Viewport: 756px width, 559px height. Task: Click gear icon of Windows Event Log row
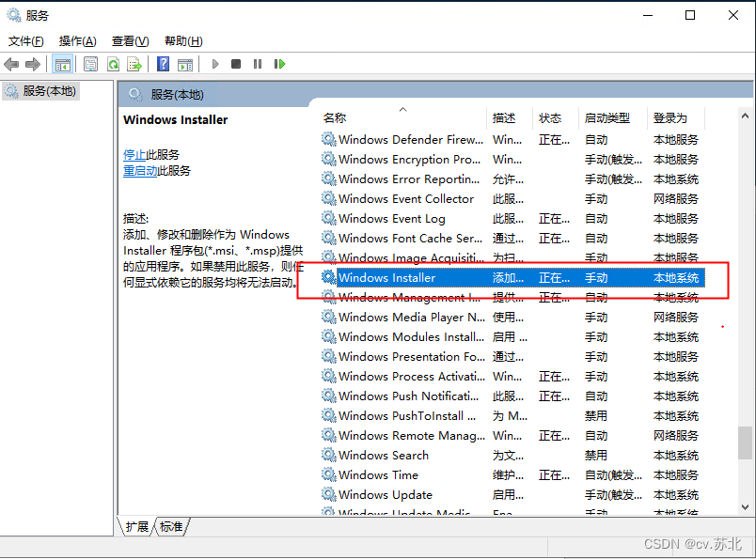point(329,218)
